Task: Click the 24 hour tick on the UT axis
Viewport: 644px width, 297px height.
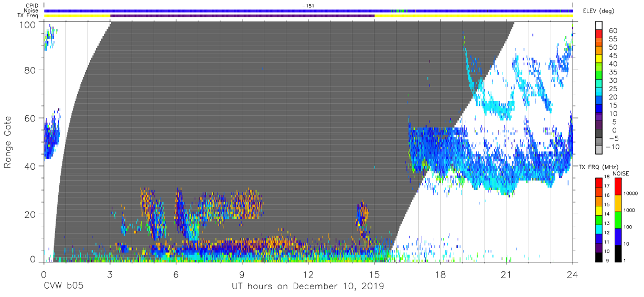Action: (x=573, y=274)
